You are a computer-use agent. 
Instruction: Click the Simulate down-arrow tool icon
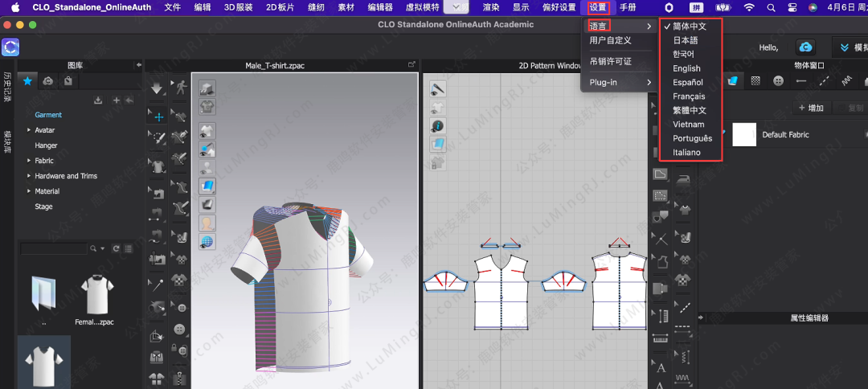click(158, 88)
